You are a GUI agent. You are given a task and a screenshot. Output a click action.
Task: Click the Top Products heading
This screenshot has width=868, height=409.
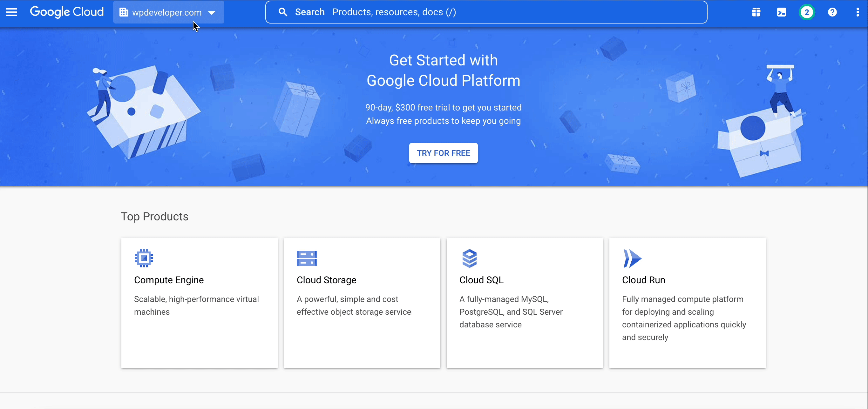pos(154,216)
